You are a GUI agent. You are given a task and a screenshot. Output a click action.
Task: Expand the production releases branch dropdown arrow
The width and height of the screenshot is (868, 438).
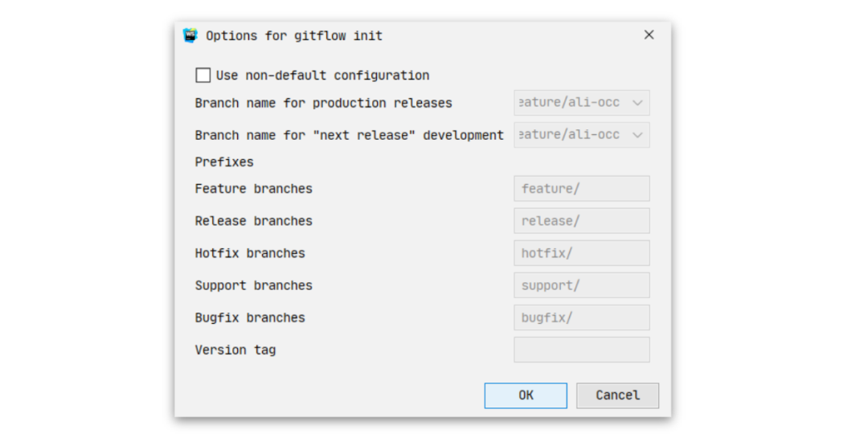click(x=637, y=103)
